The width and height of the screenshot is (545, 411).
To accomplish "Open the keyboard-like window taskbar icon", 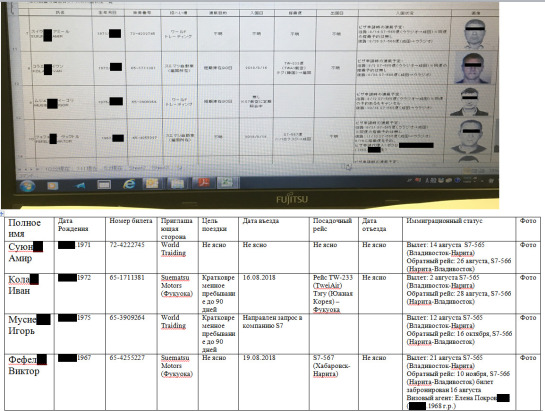I will click(x=104, y=185).
